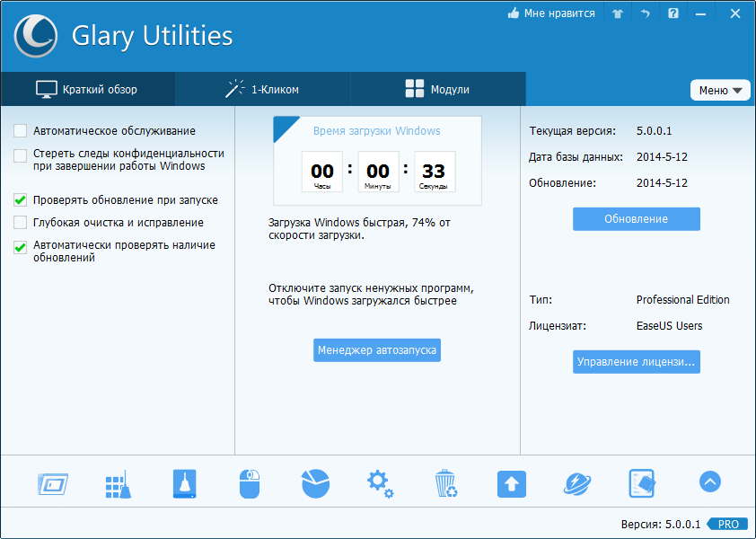Collapse the toolbar with round chevron-up button
This screenshot has height=539, width=756.
[709, 482]
